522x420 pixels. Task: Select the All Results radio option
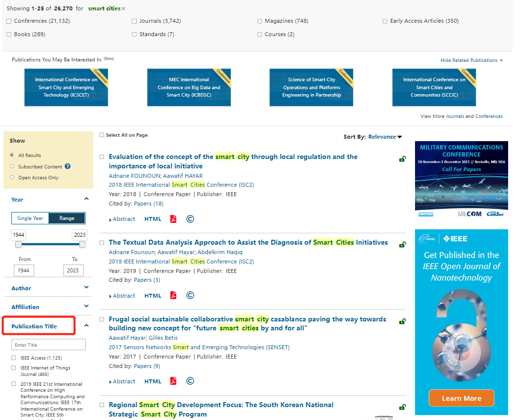click(12, 155)
